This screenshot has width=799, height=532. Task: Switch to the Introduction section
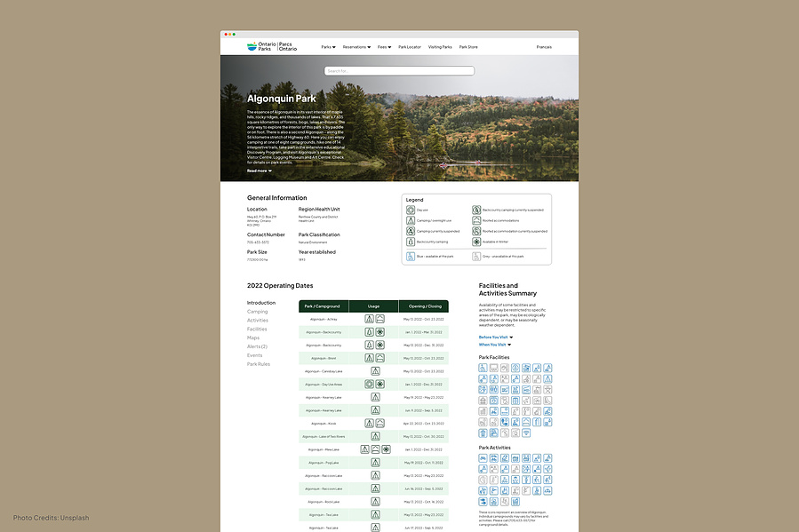pyautogui.click(x=261, y=303)
